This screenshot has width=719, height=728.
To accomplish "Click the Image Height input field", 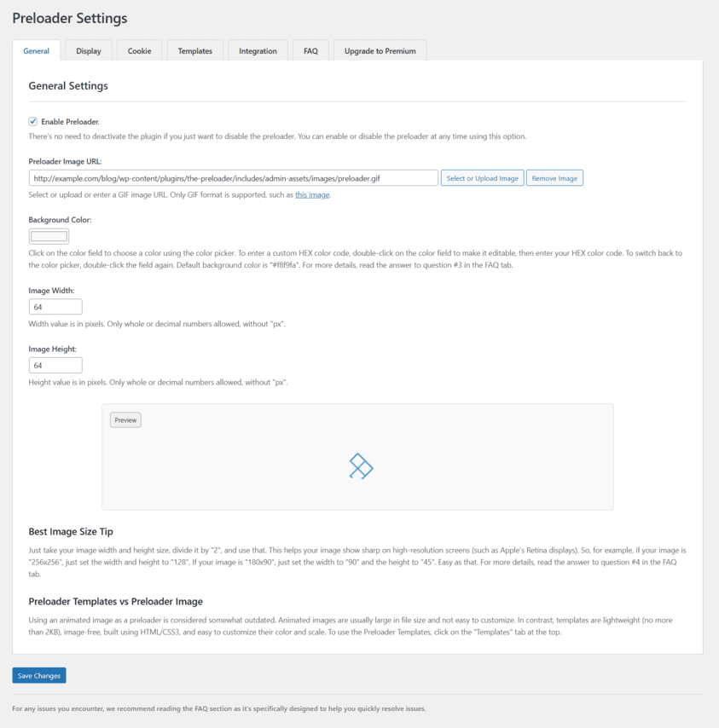I will click(55, 366).
